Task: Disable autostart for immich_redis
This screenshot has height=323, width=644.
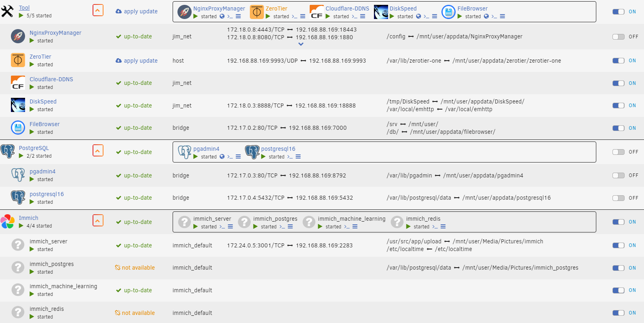Action: (619, 313)
